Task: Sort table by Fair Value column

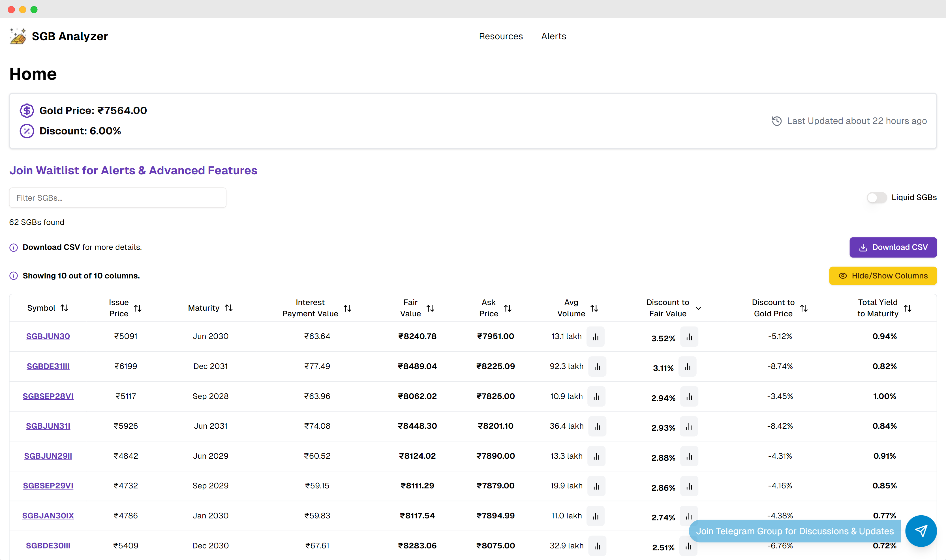Action: [430, 308]
